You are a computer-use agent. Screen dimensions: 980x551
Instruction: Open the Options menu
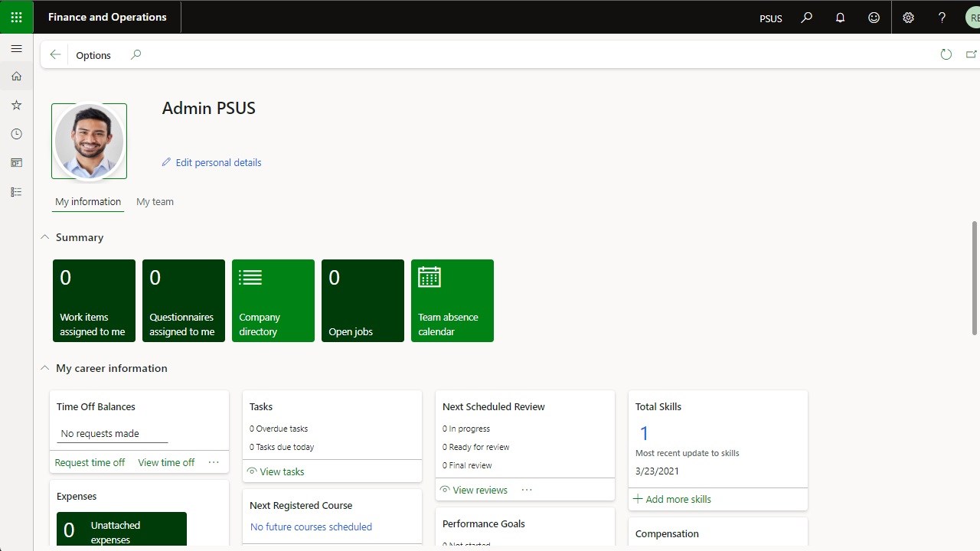93,55
